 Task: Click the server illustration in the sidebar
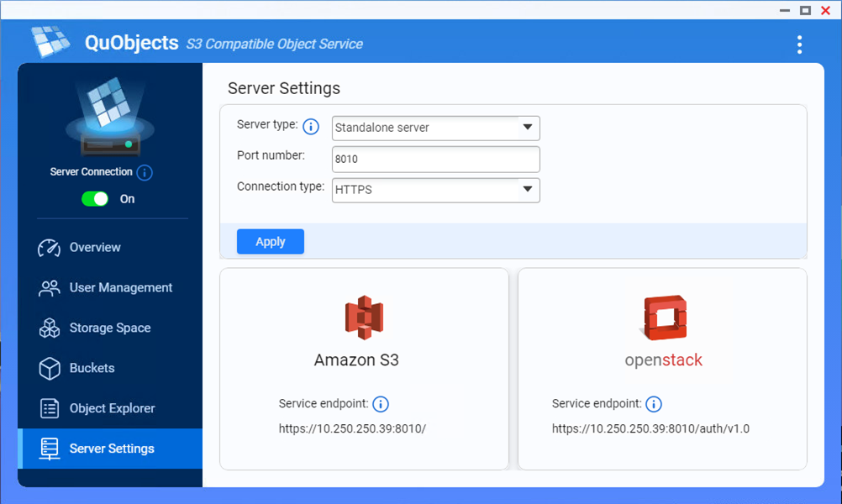pyautogui.click(x=110, y=116)
